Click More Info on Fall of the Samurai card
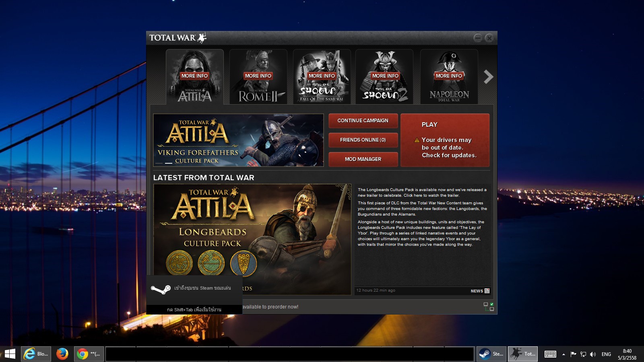 (x=322, y=76)
